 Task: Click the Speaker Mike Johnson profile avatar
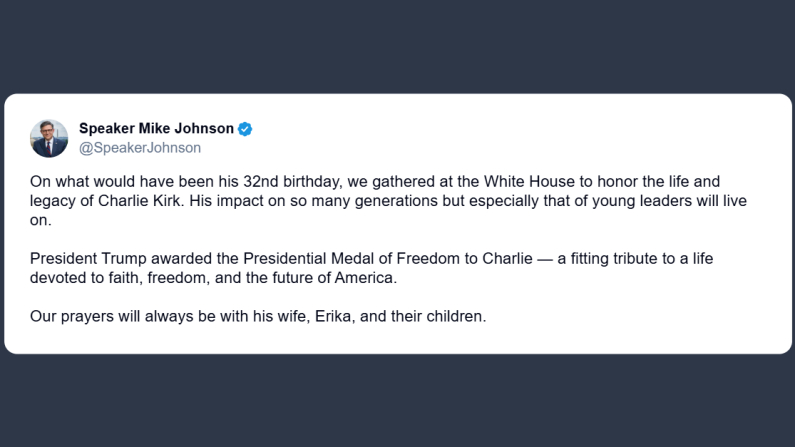tap(49, 138)
